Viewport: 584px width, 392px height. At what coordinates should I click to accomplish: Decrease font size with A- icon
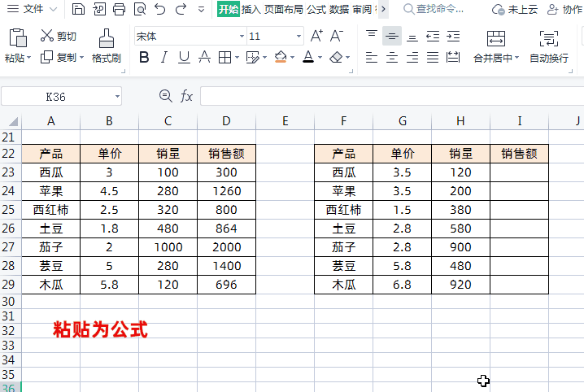pyautogui.click(x=337, y=36)
